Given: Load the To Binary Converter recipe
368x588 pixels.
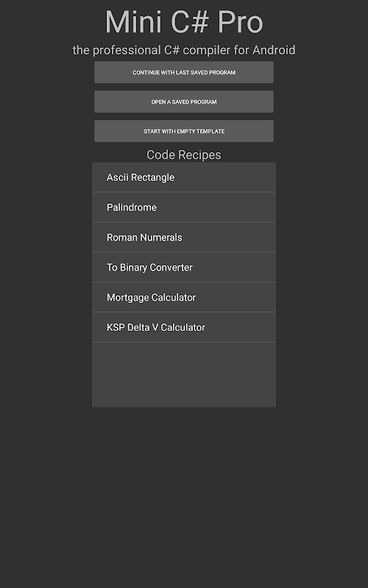Looking at the screenshot, I should 184,268.
